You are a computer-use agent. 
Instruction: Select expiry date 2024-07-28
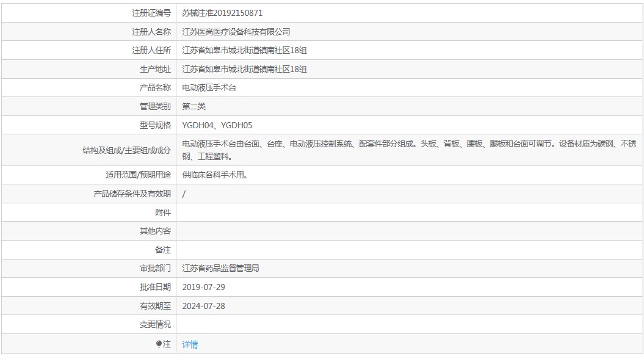point(204,306)
